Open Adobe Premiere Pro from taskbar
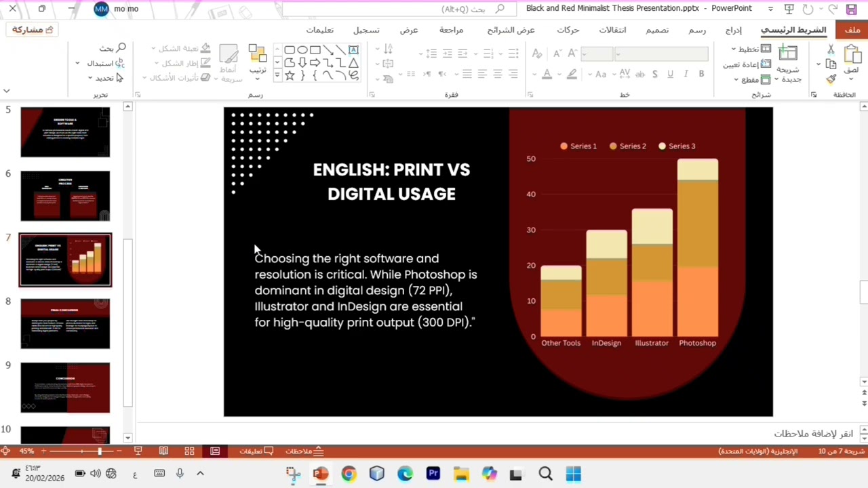Image resolution: width=868 pixels, height=488 pixels. (433, 474)
